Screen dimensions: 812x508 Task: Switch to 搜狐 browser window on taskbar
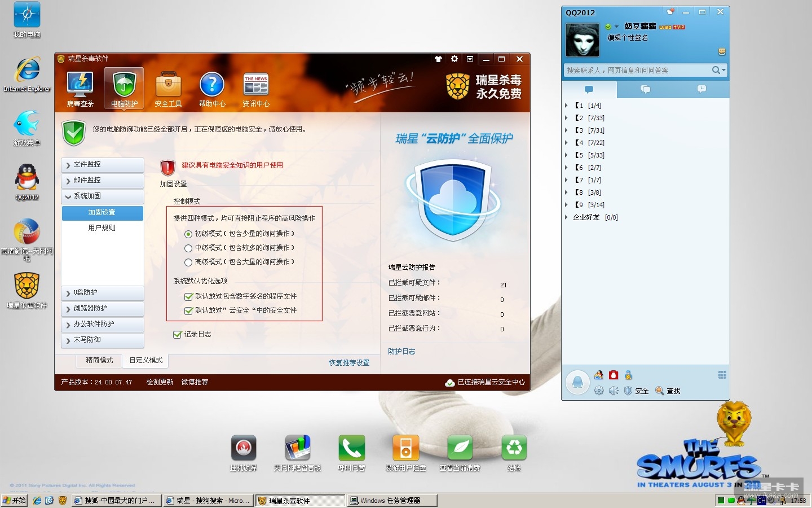pyautogui.click(x=116, y=501)
